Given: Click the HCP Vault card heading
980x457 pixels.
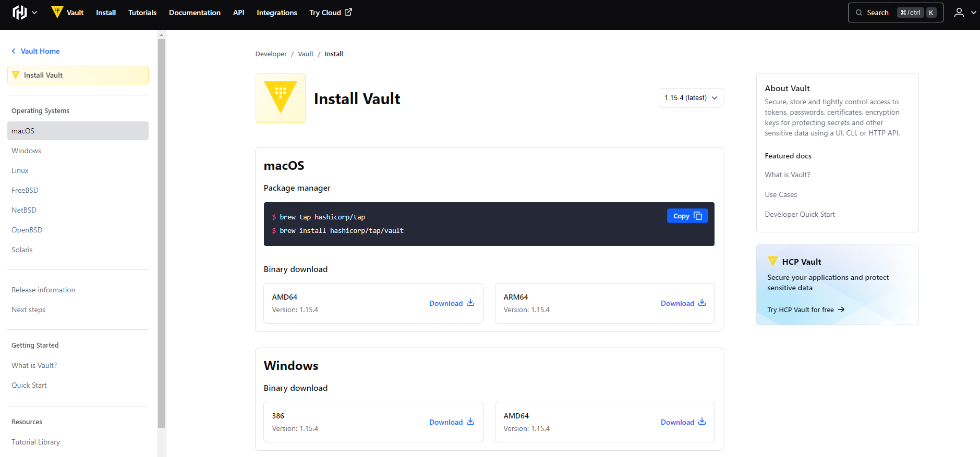Looking at the screenshot, I should pyautogui.click(x=802, y=262).
